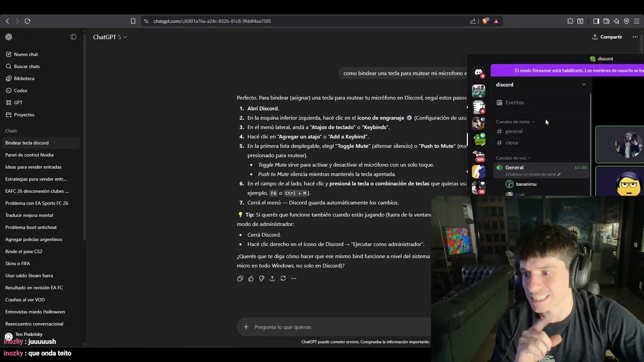The image size is (644, 362).
Task: Click the browser address bar URL
Action: [x=212, y=21]
